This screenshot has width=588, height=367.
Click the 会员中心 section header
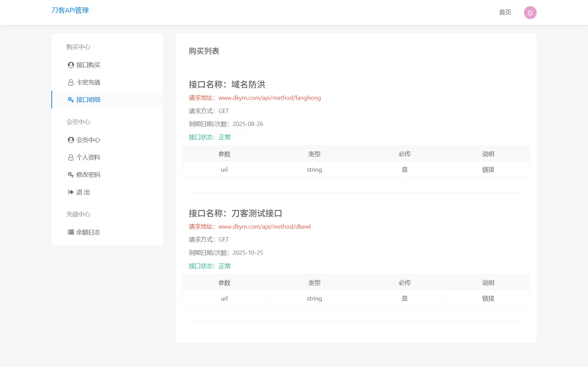point(78,122)
